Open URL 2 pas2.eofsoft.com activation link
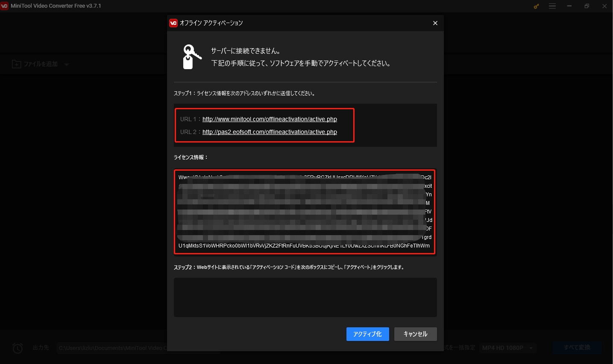The width and height of the screenshot is (613, 364). (x=270, y=132)
